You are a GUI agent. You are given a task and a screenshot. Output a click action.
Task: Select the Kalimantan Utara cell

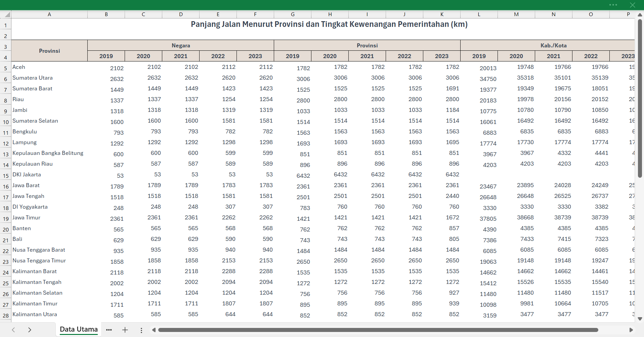(x=49, y=314)
